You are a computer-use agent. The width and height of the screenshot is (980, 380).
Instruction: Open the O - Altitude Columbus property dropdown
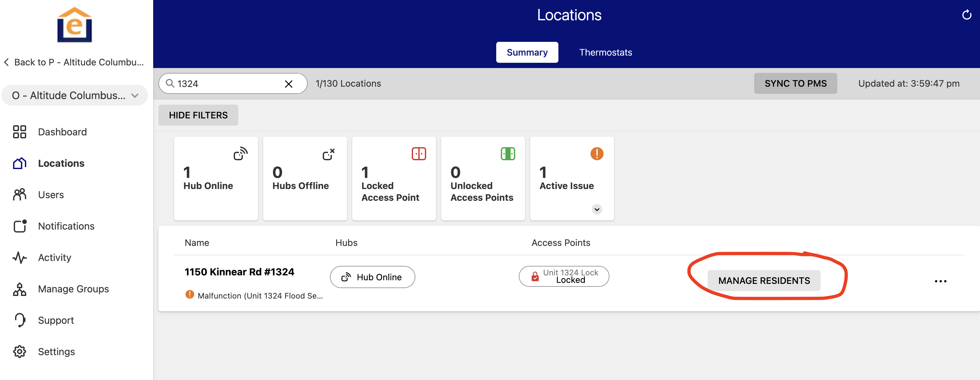(75, 95)
